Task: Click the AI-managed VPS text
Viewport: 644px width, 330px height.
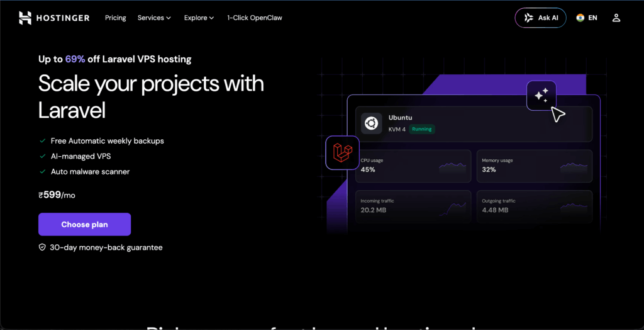Action: coord(81,156)
